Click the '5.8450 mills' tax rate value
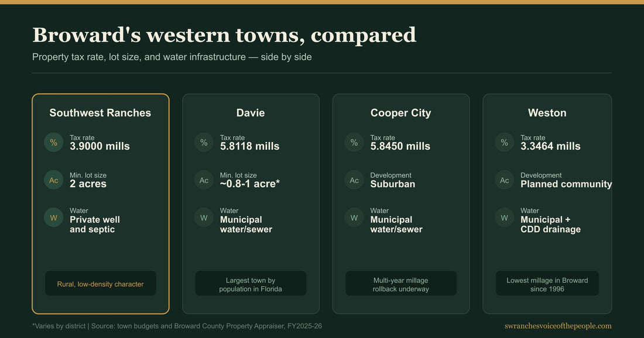The height and width of the screenshot is (338, 644). point(400,146)
